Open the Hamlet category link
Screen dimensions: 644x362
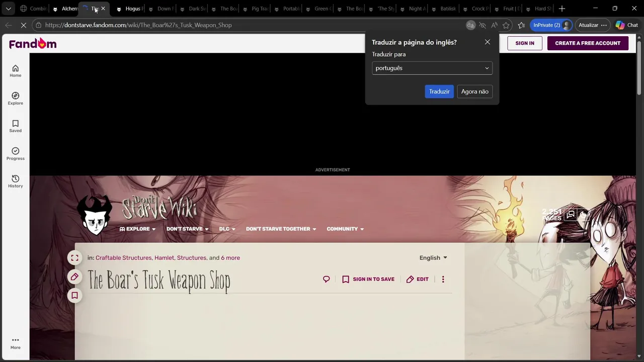click(164, 258)
